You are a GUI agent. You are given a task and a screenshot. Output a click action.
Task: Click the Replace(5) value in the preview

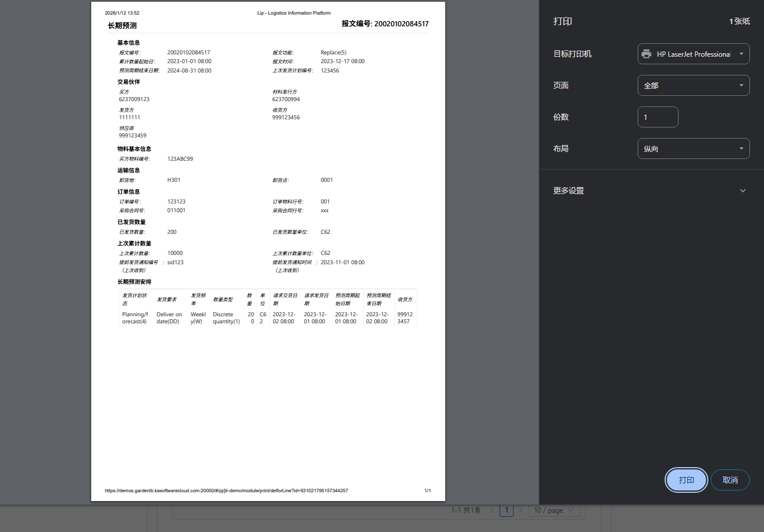pyautogui.click(x=333, y=53)
